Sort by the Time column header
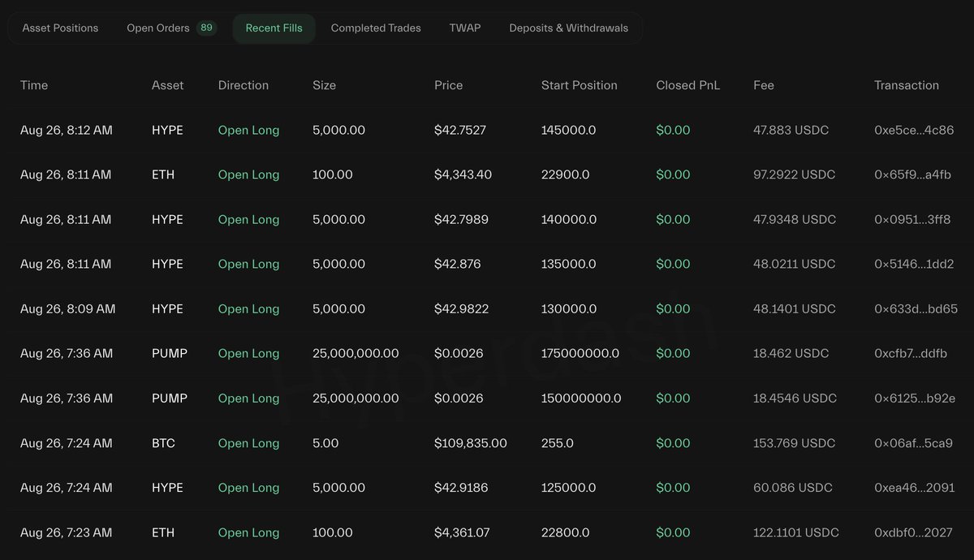 tap(34, 85)
